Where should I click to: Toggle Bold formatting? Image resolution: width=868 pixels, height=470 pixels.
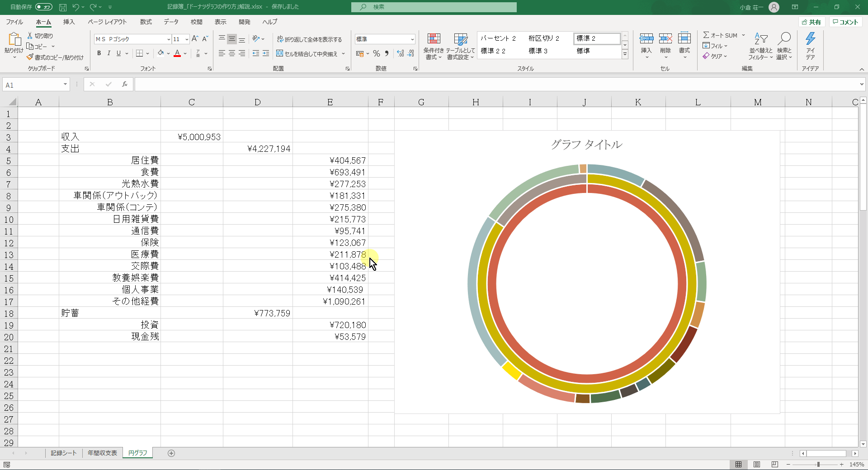click(99, 53)
